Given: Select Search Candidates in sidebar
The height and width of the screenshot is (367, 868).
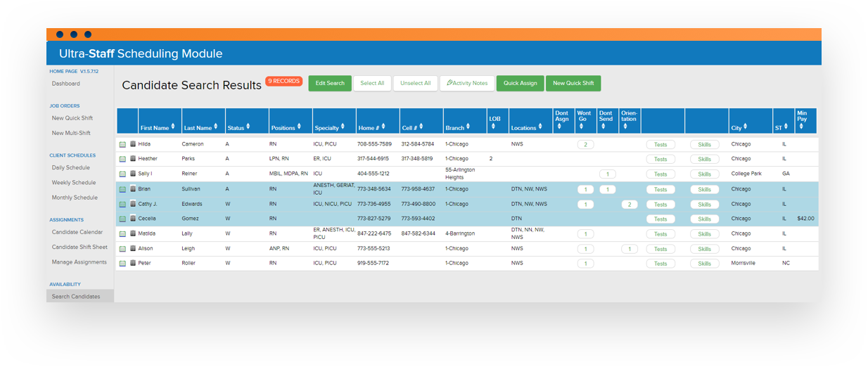Looking at the screenshot, I should coord(79,297).
